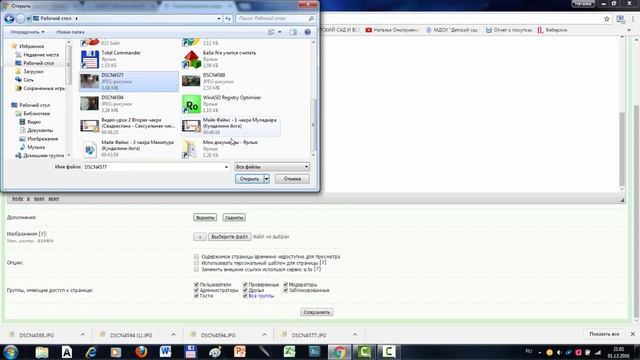Click the Сохранить button on the page

point(317,312)
